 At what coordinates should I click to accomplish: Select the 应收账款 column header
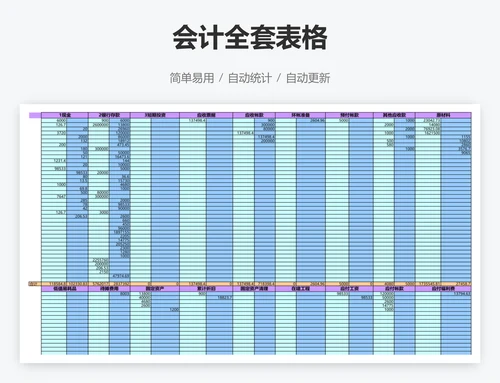[x=254, y=115]
